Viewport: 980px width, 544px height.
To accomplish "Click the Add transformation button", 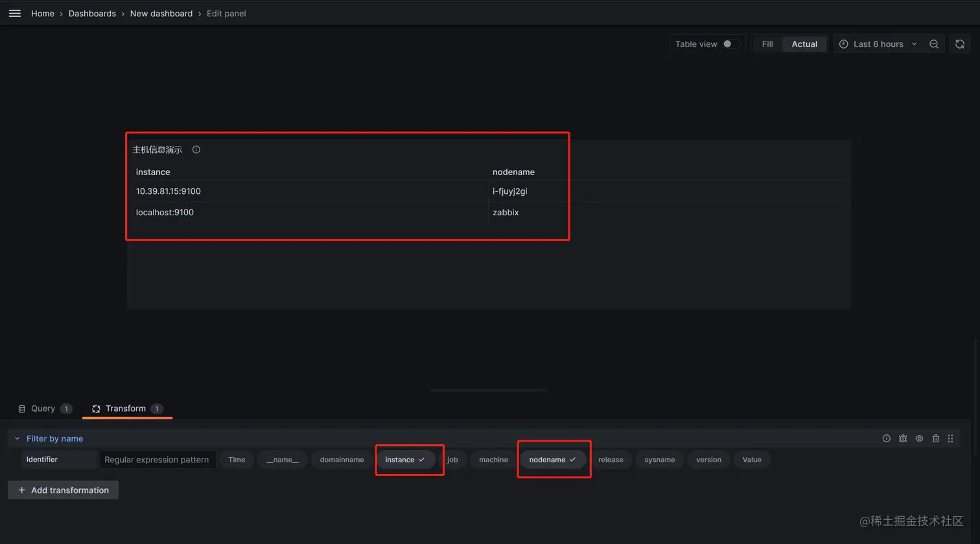I will (x=63, y=490).
